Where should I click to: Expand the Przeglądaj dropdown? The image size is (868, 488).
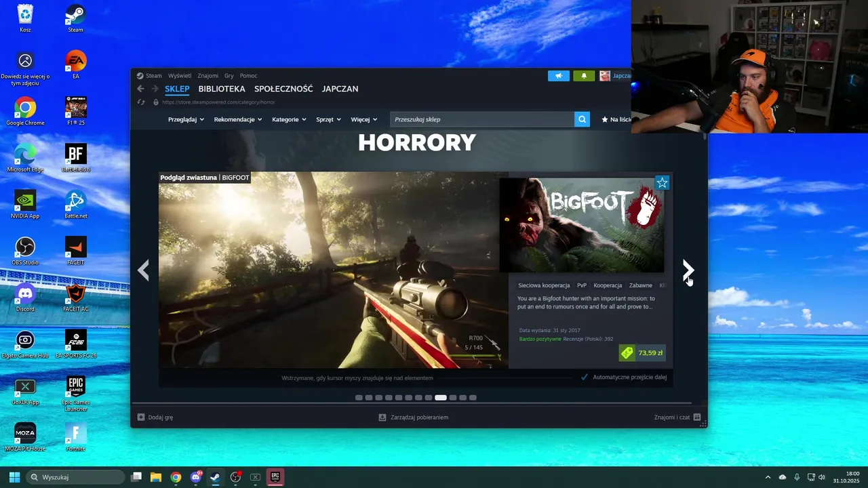point(186,119)
